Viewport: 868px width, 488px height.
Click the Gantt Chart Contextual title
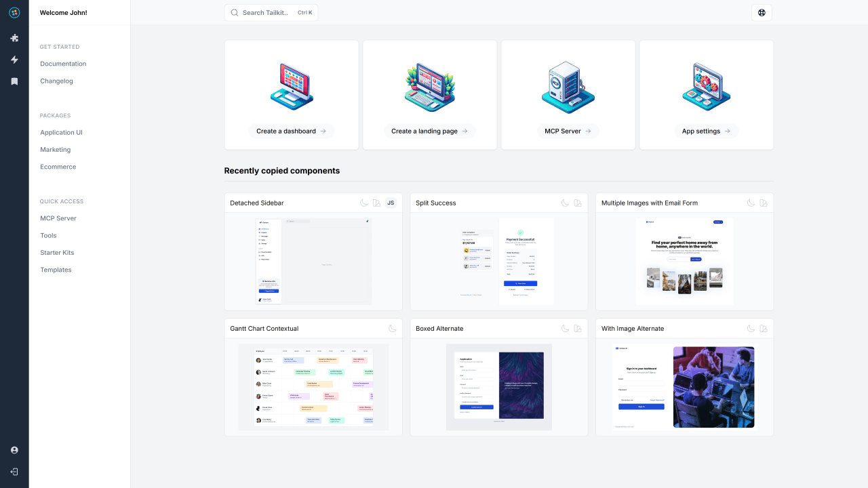[264, 328]
